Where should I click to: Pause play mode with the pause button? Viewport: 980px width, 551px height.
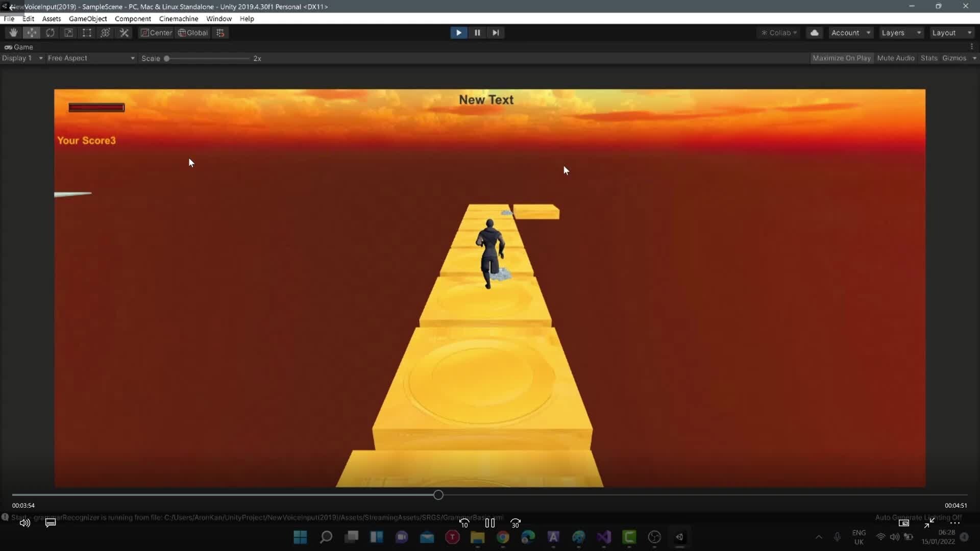(477, 32)
